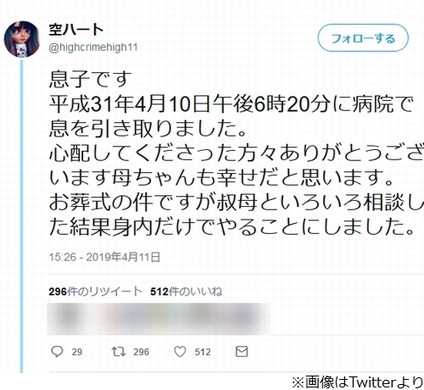Show the list of 512件のいいね
This screenshot has width=424, height=390.
pos(186,292)
